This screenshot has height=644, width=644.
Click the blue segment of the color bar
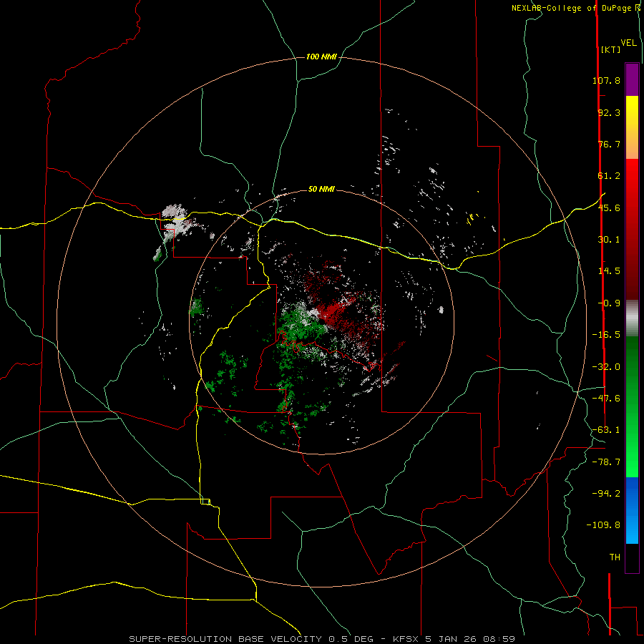pos(632,510)
